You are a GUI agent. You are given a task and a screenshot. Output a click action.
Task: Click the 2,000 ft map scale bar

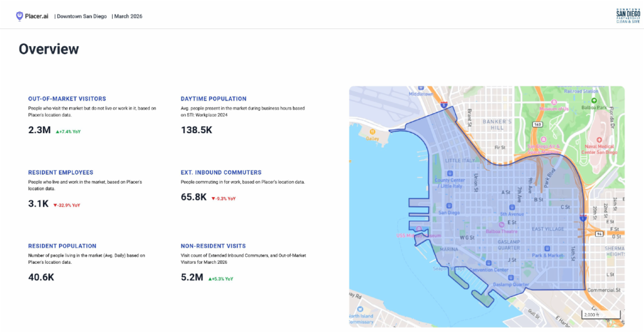point(601,315)
